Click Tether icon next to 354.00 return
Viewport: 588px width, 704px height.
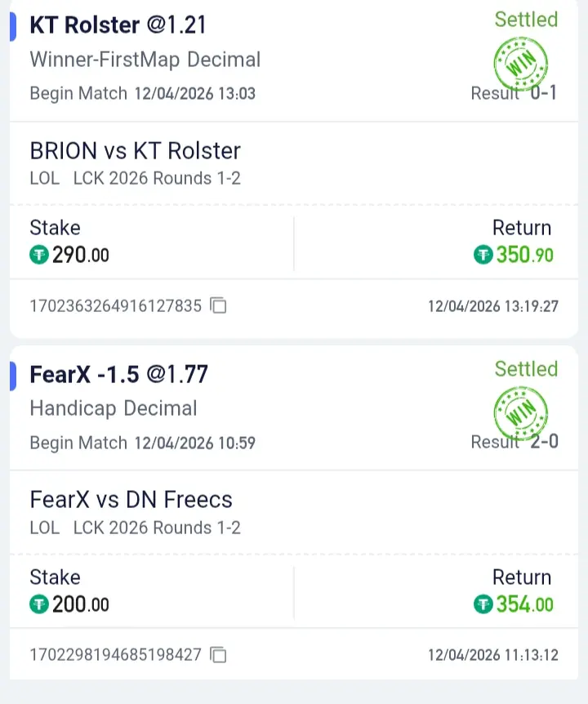pyautogui.click(x=483, y=605)
